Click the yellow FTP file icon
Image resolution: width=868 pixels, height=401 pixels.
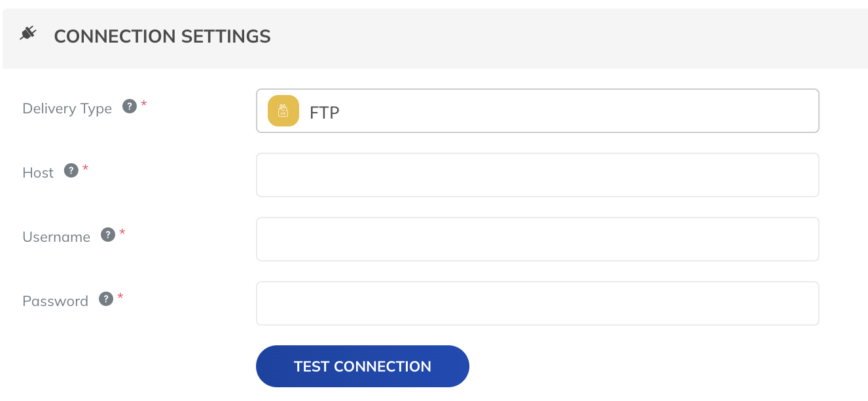[282, 111]
